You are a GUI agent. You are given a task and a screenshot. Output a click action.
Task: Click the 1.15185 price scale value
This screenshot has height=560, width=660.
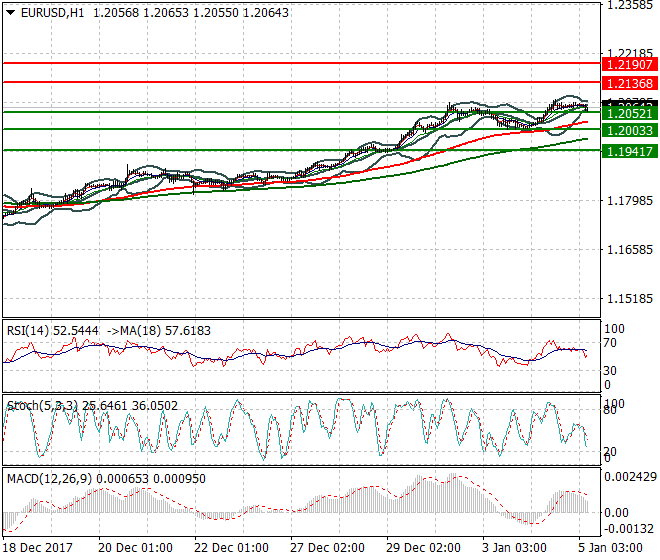pos(630,299)
